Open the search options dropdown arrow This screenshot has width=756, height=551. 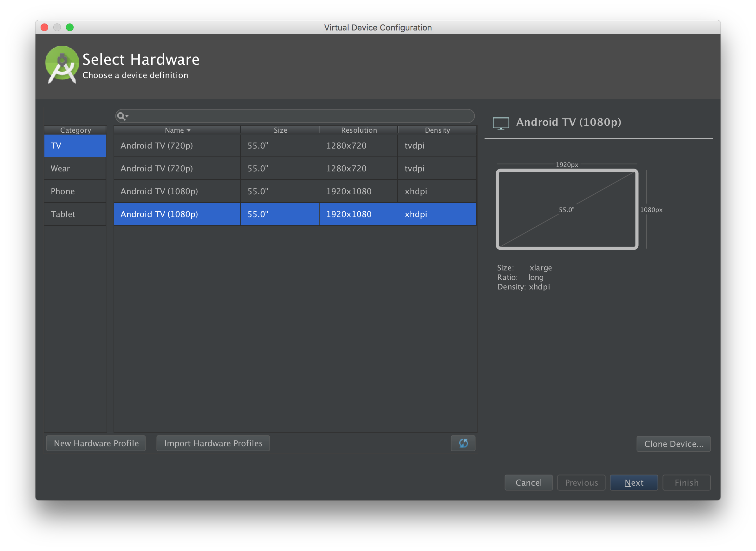point(127,116)
